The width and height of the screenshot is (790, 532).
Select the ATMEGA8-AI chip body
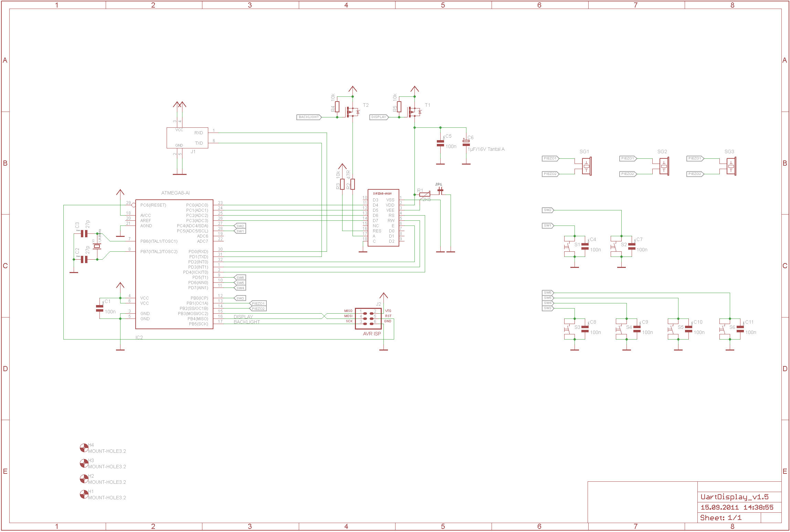coord(174,264)
